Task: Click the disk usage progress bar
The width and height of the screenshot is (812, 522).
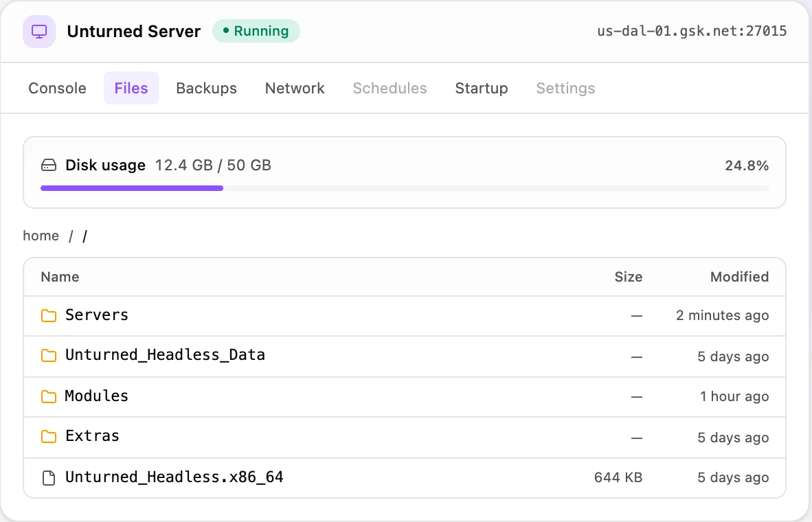Action: pos(405,188)
